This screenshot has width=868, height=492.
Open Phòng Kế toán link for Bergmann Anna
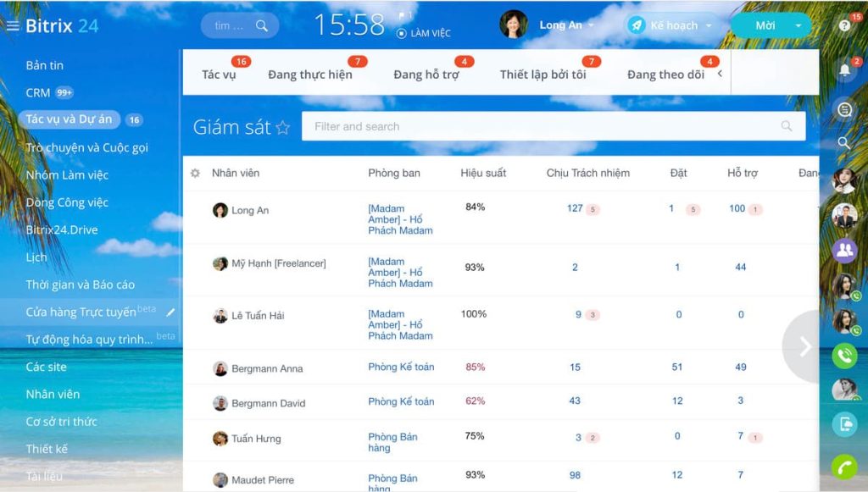pos(401,367)
